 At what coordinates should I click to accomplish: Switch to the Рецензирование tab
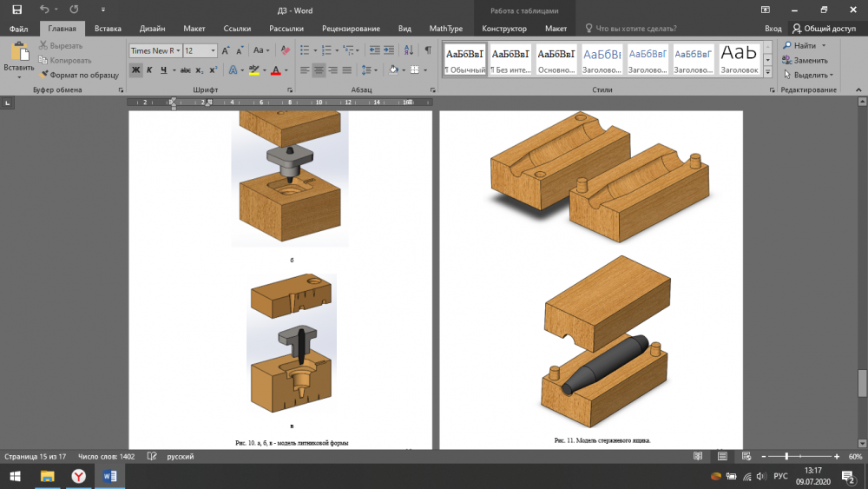pos(350,29)
